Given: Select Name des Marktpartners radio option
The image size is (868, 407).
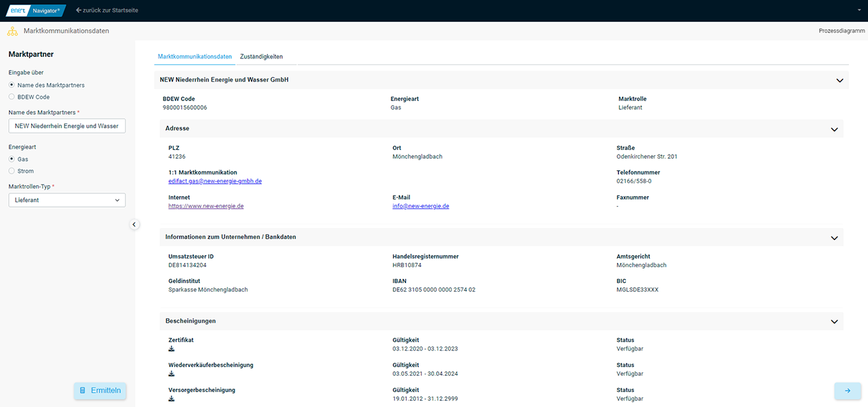Looking at the screenshot, I should 12,85.
